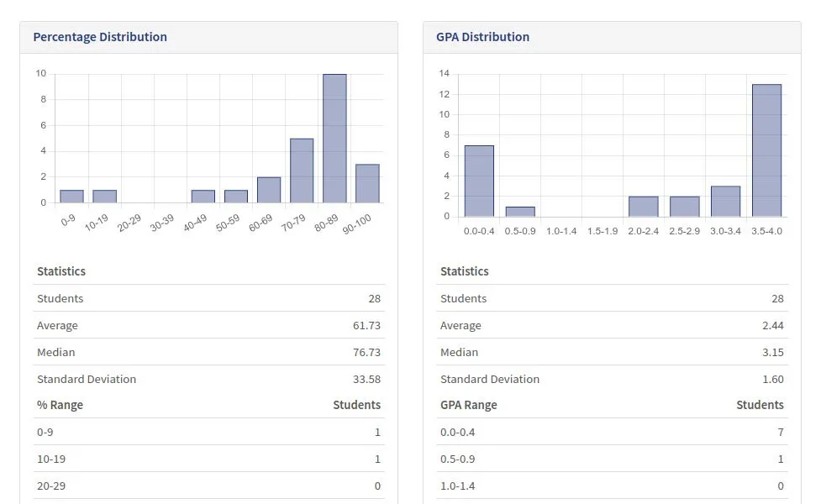Click the 0-9 range row

pos(202,432)
